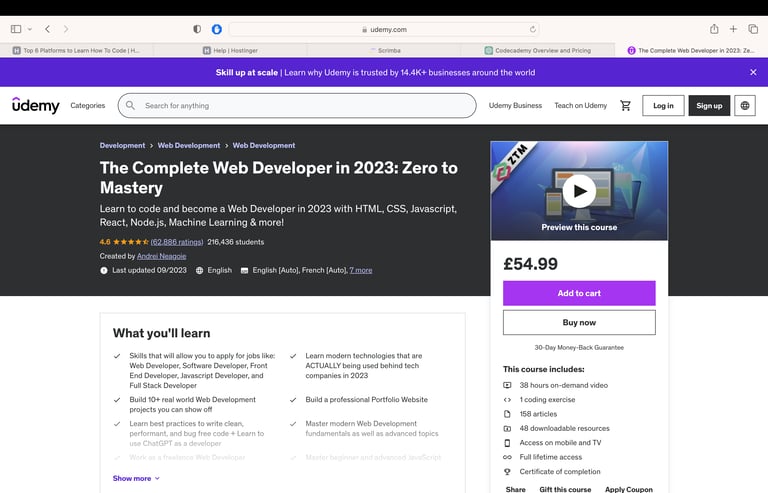This screenshot has width=768, height=493.
Task: Open instructor Andrei Neagoie link
Action: coord(162,256)
